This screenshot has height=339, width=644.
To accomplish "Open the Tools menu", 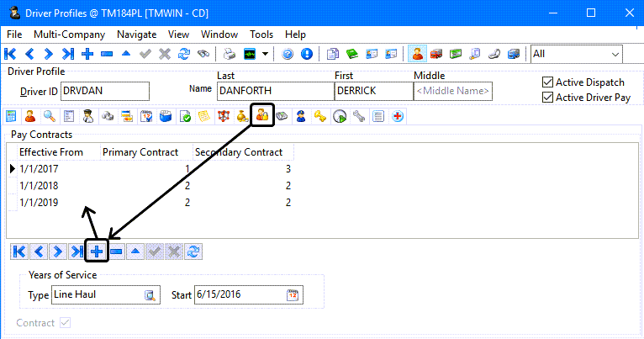I will pyautogui.click(x=261, y=34).
